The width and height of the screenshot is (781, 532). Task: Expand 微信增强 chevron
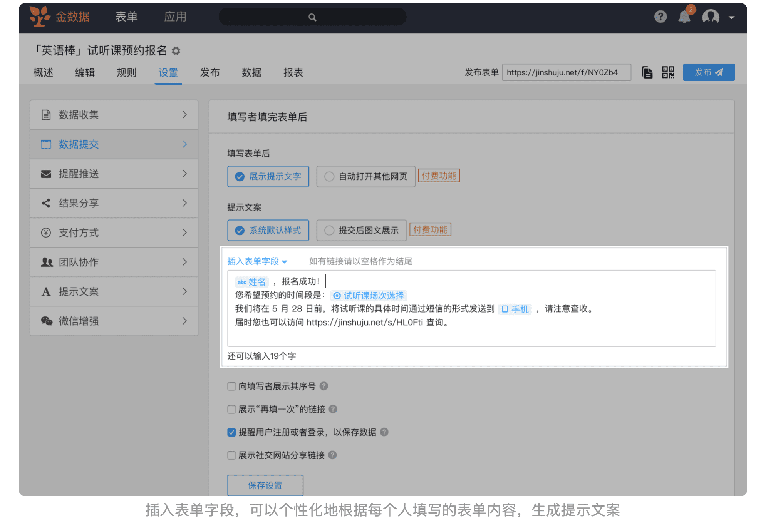[x=185, y=321]
